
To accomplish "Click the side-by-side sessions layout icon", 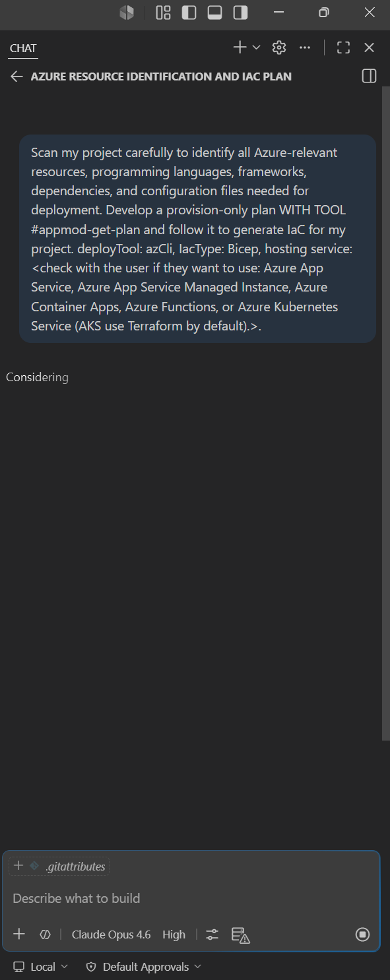I will [x=370, y=77].
